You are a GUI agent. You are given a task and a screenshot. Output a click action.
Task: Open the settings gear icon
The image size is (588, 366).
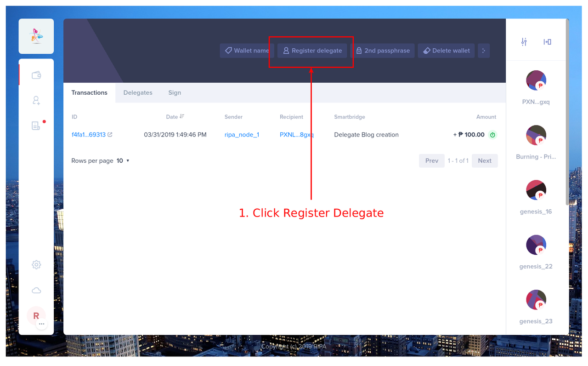coord(36,265)
